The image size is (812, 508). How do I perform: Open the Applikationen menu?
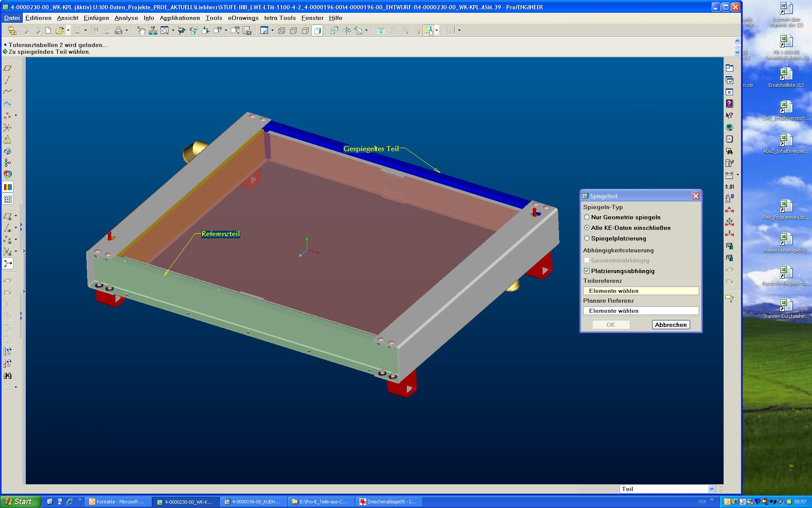point(180,18)
